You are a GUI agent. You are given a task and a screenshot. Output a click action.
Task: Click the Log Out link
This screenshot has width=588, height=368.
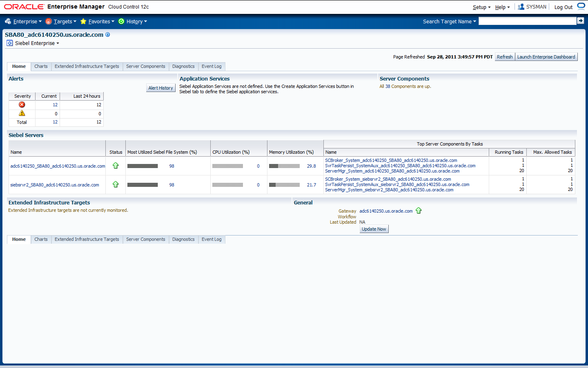(563, 7)
